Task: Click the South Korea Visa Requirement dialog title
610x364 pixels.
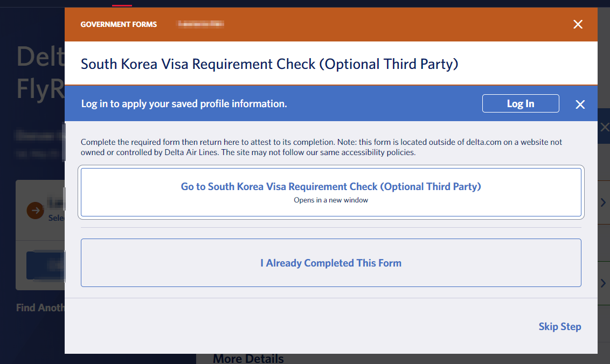Action: [269, 64]
